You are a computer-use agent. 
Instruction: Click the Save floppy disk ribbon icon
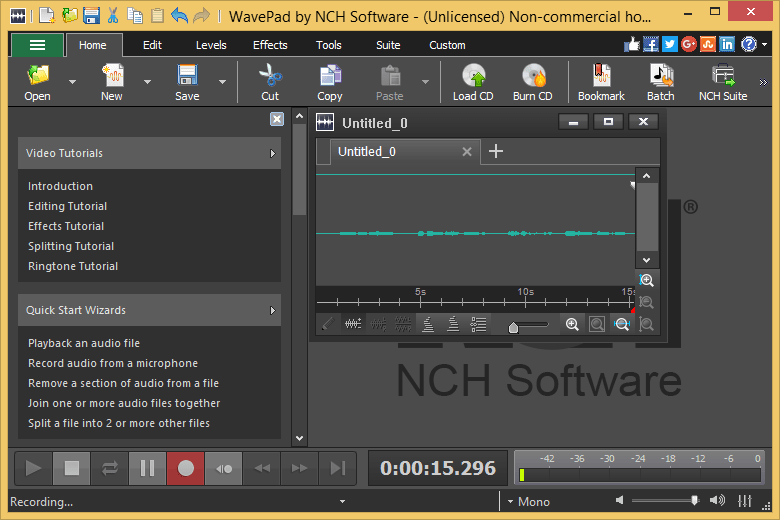187,82
